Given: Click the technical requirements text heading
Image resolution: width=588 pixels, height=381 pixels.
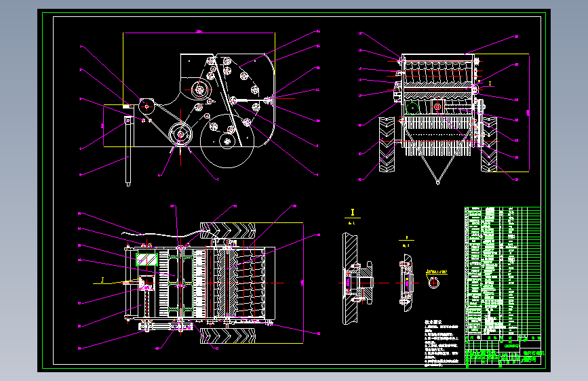Looking at the screenshot, I should pos(433,322).
